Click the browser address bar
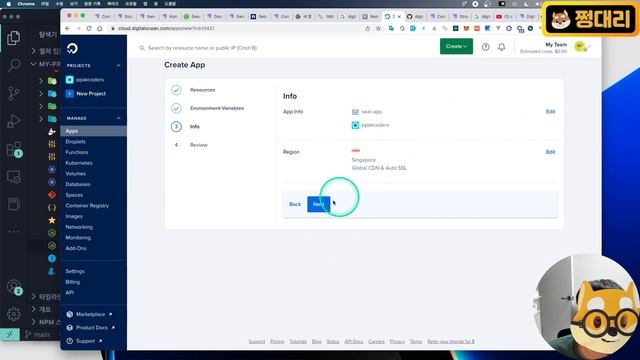 pyautogui.click(x=237, y=28)
